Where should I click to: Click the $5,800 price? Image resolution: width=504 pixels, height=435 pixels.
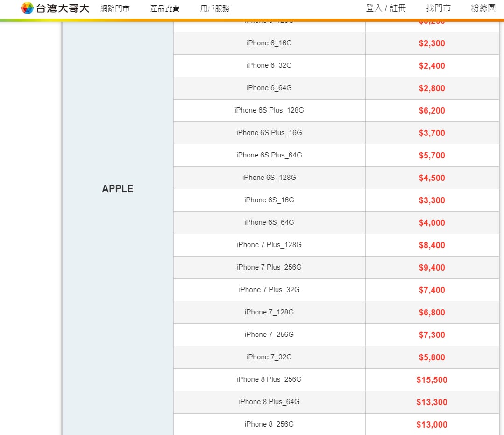pos(432,357)
